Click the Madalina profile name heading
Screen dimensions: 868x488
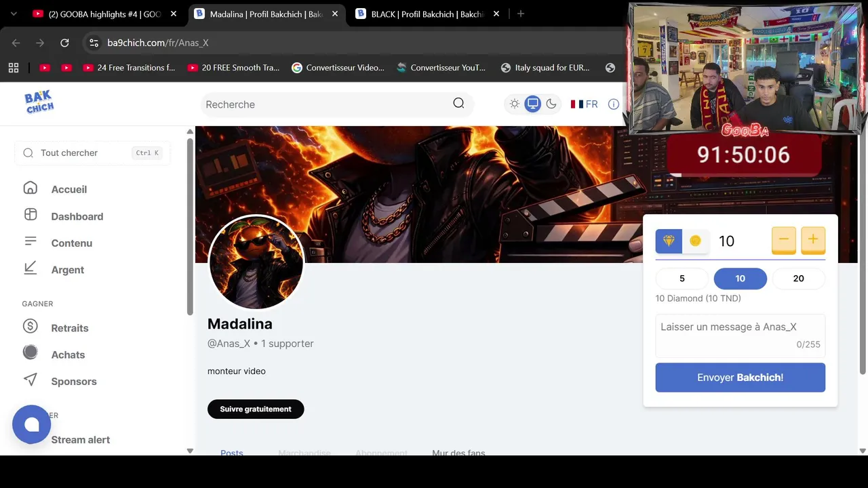coord(240,324)
